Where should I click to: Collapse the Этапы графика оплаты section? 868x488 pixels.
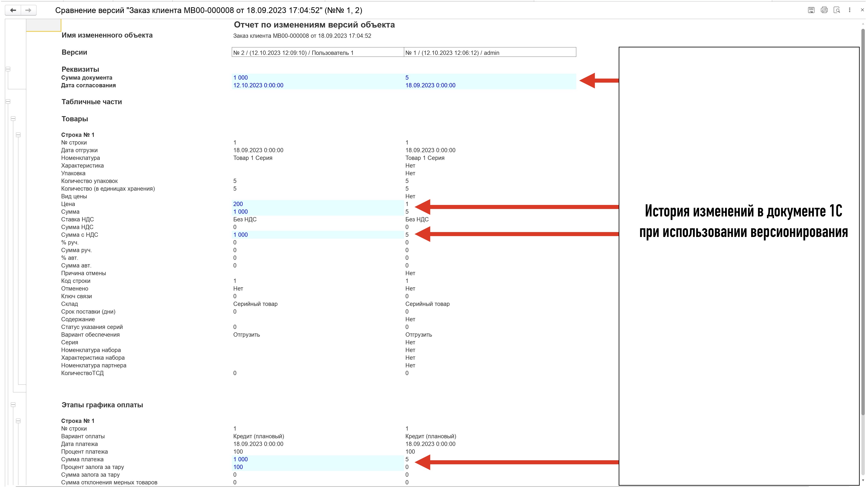pyautogui.click(x=13, y=405)
